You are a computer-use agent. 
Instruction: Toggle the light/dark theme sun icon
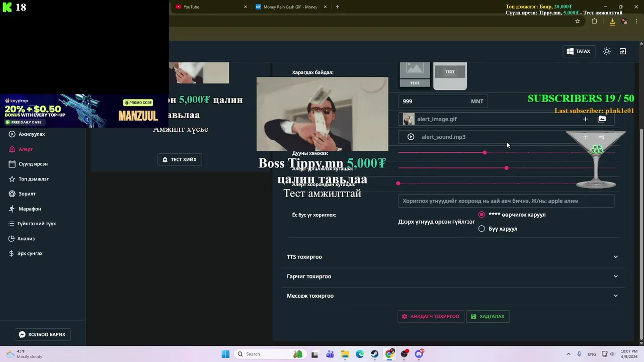coord(607,51)
